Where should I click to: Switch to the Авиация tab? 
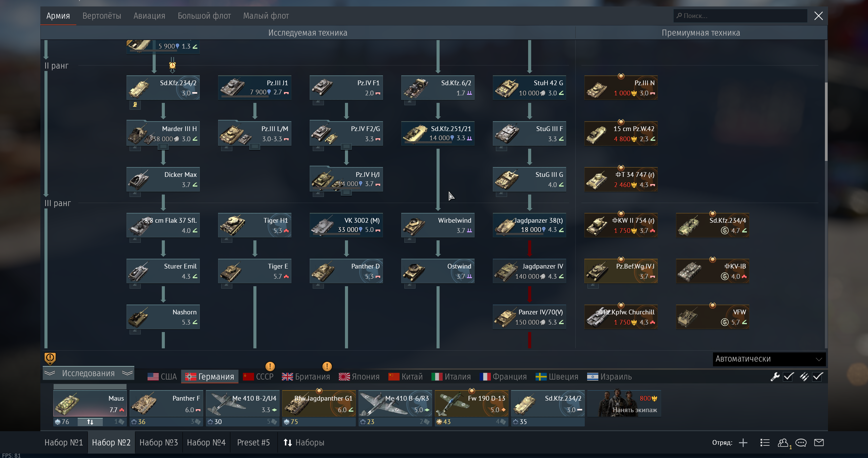click(x=149, y=16)
